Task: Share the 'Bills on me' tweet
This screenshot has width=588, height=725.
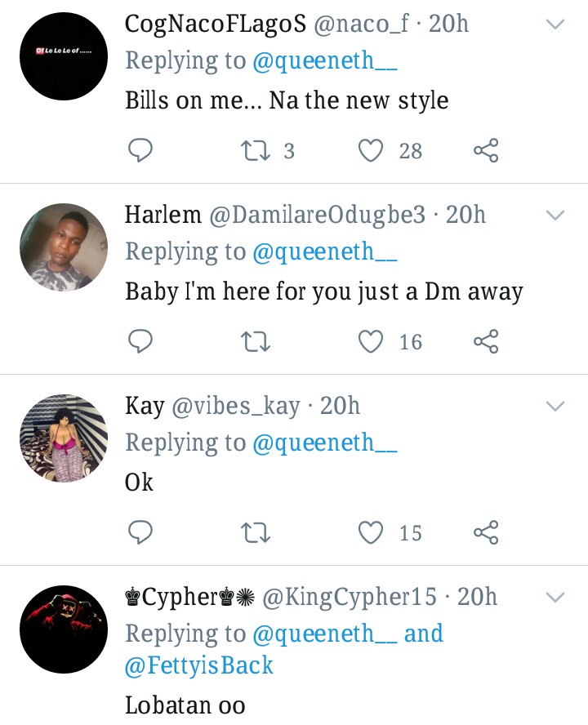Action: click(x=486, y=150)
